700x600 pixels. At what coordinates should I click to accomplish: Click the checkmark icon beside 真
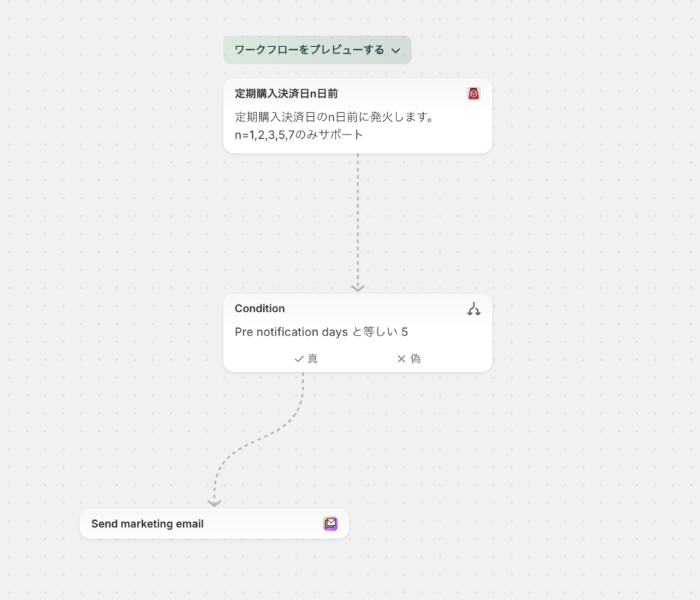(299, 359)
